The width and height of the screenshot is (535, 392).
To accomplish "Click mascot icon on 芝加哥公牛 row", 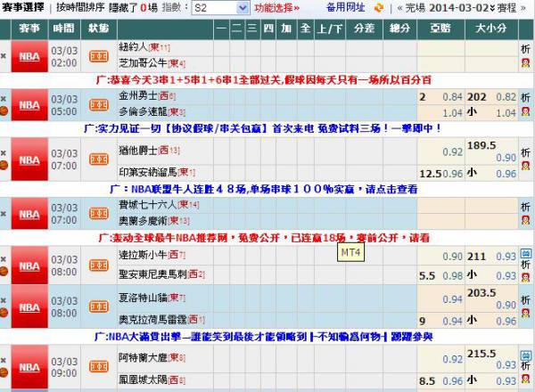I will (x=526, y=63).
